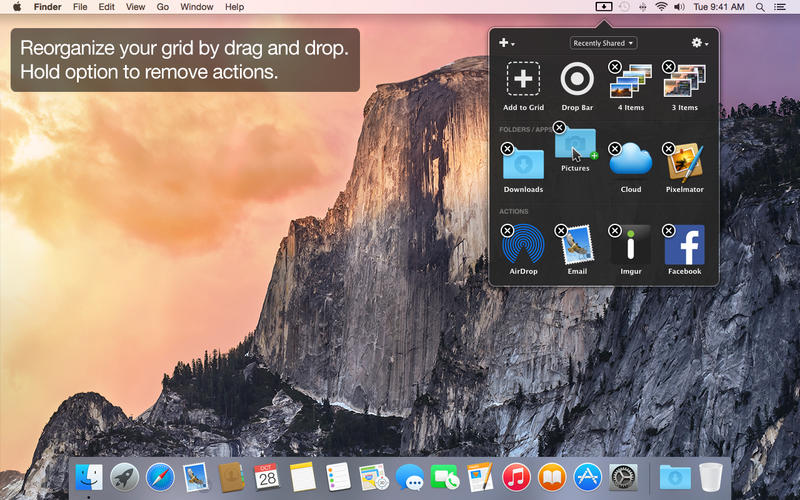Expand the Recently Shared dropdown
Viewport: 800px width, 500px height.
pos(603,43)
